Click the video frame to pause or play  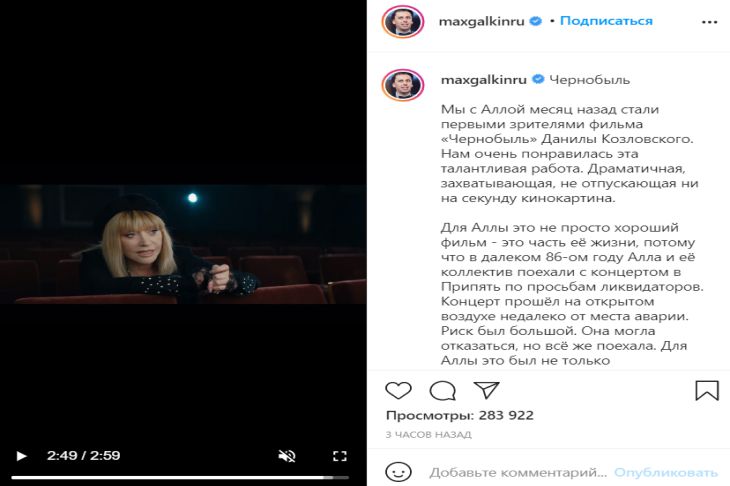pyautogui.click(x=183, y=244)
